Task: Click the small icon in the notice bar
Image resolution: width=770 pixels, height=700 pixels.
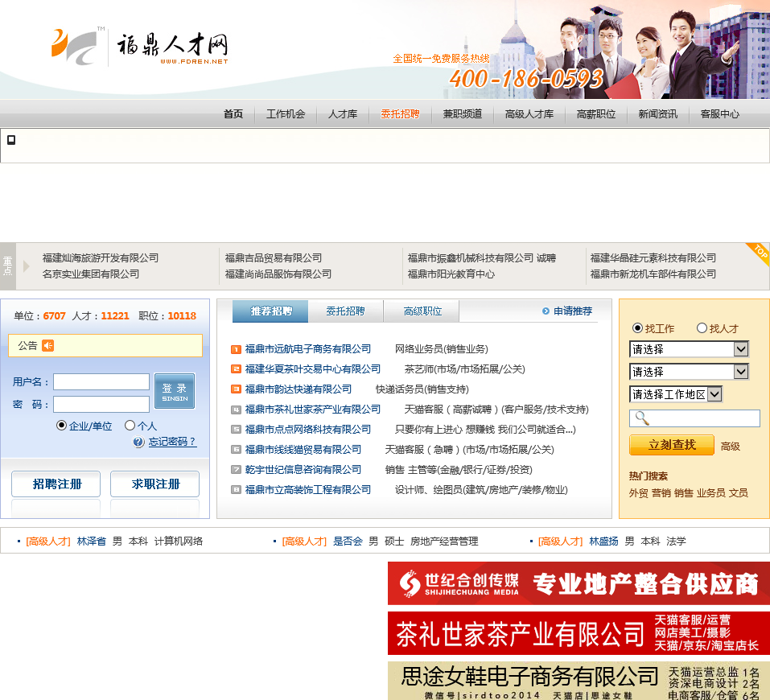Action: pos(11,140)
